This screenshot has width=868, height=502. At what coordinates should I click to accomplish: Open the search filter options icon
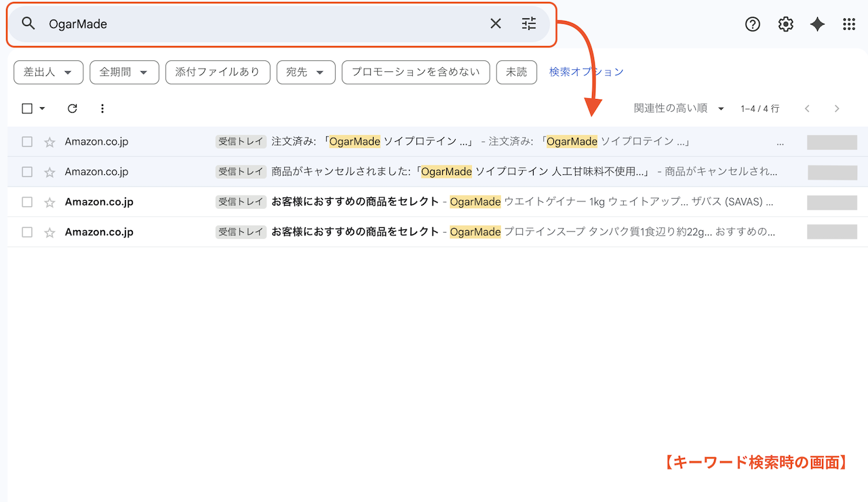pos(529,24)
